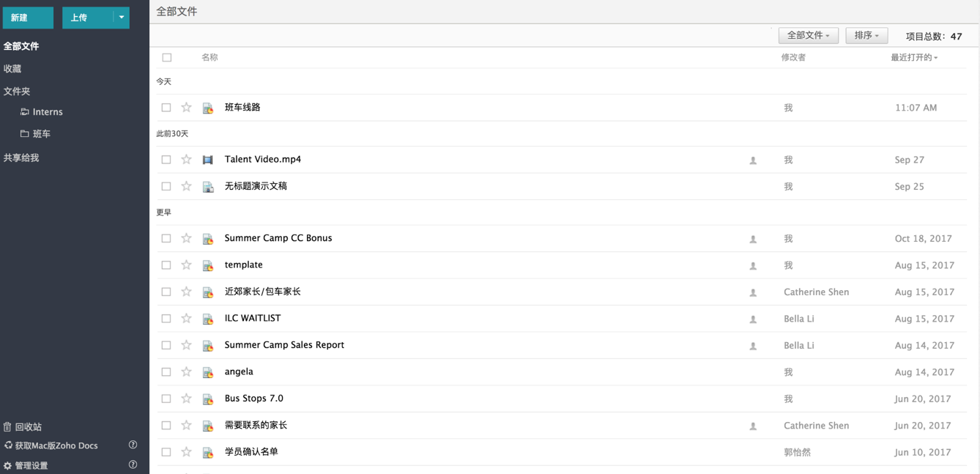Click the help icon beside 获取Mac版Zoho Docs
Viewport: 980px width, 474px height.
[x=133, y=445]
